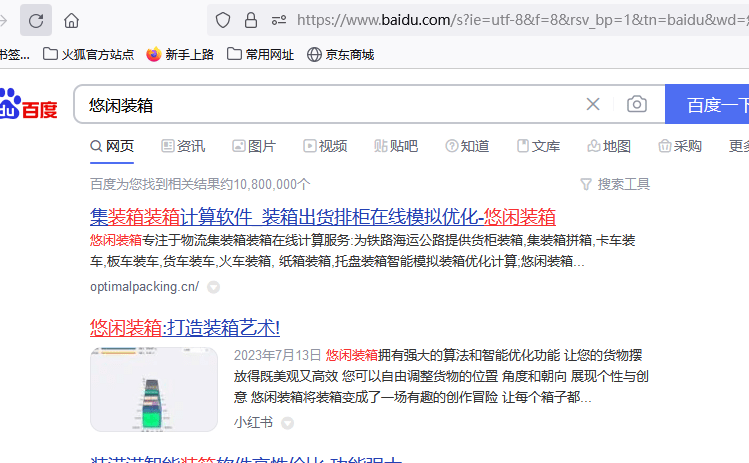Open the tracking protection shield icon
Image resolution: width=749 pixels, height=463 pixels.
coord(223,20)
